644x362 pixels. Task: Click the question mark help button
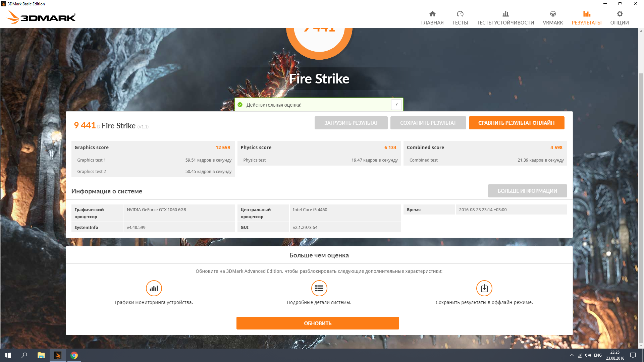[x=396, y=105]
